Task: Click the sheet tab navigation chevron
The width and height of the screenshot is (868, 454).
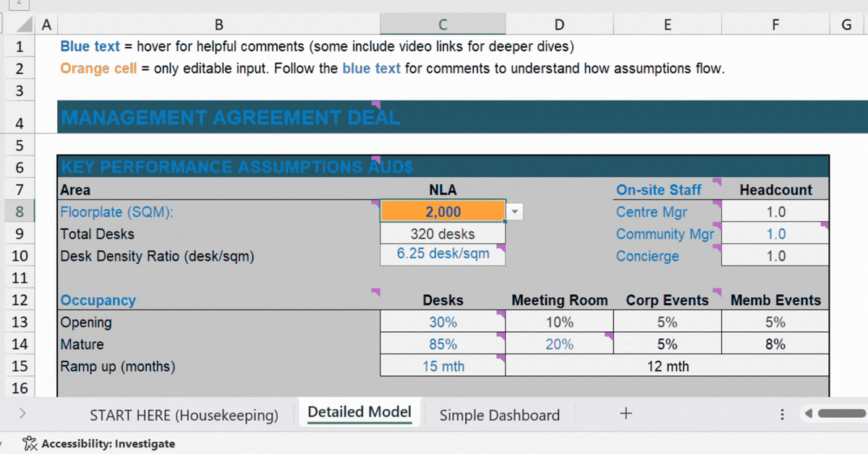Action: pos(22,414)
